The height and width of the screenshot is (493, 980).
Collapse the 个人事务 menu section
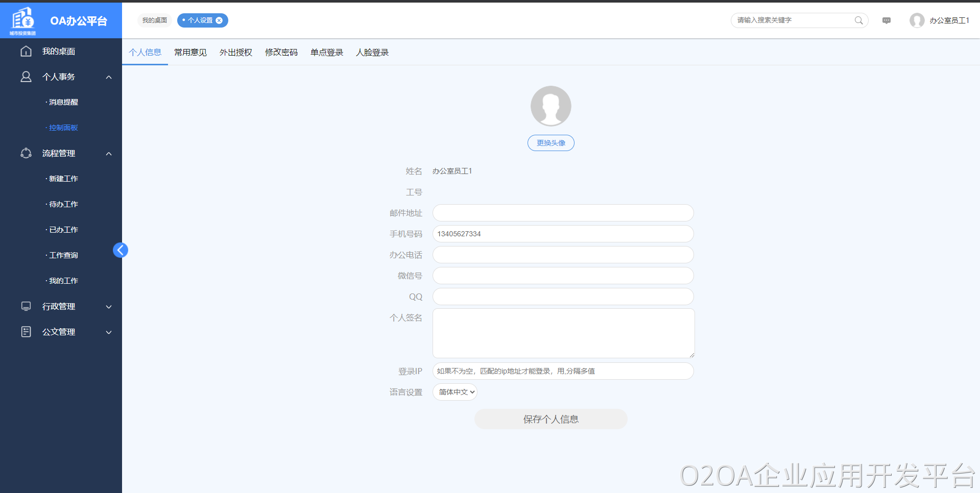coord(109,77)
